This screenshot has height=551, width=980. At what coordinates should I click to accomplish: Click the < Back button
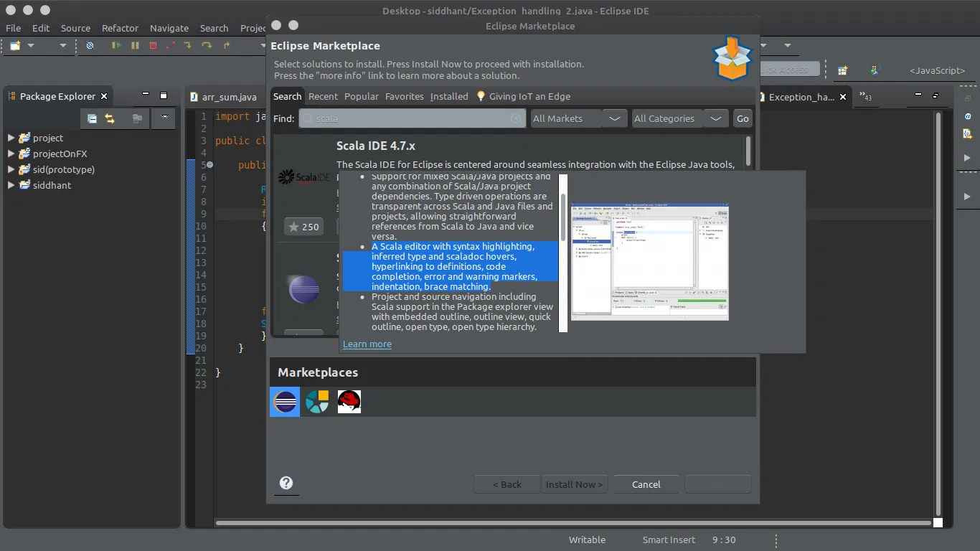point(507,484)
